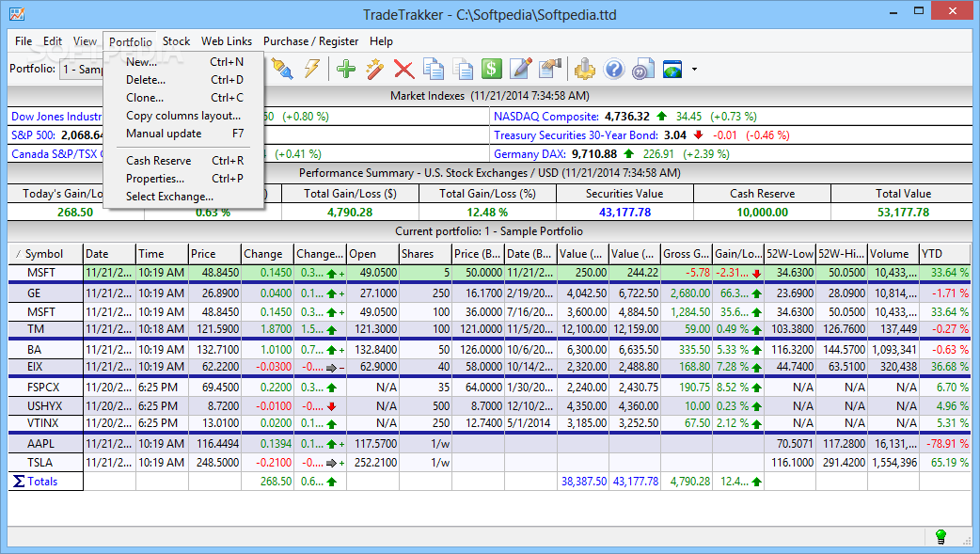Click the notepad with pencil edit icon
Image resolution: width=980 pixels, height=554 pixels.
[x=521, y=69]
